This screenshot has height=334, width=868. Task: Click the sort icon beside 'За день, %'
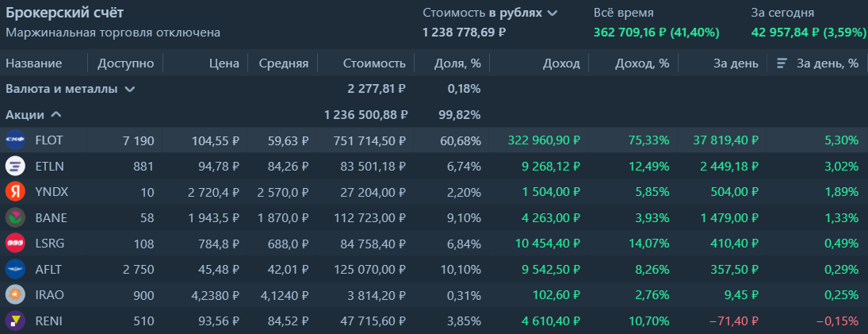pyautogui.click(x=782, y=63)
